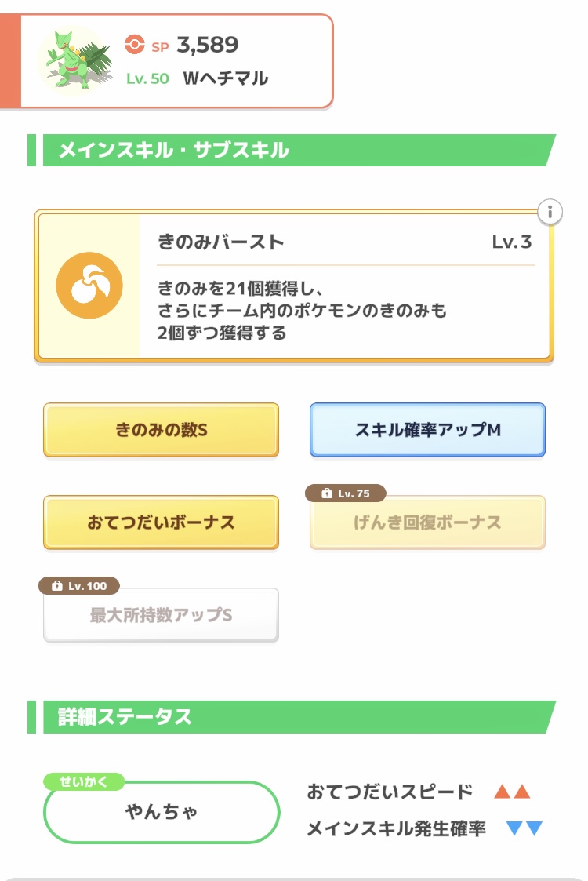Tap the locked 最大所持数アップS sub skill
This screenshot has width=588, height=881.
161,616
